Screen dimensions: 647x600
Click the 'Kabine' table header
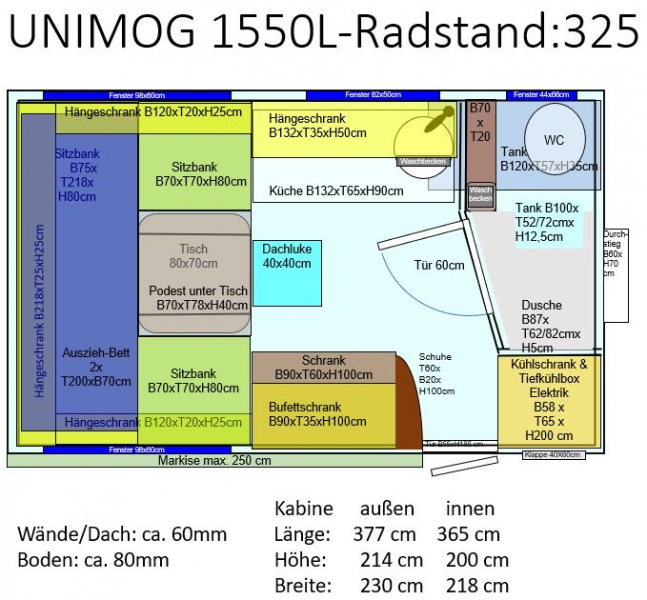304,508
